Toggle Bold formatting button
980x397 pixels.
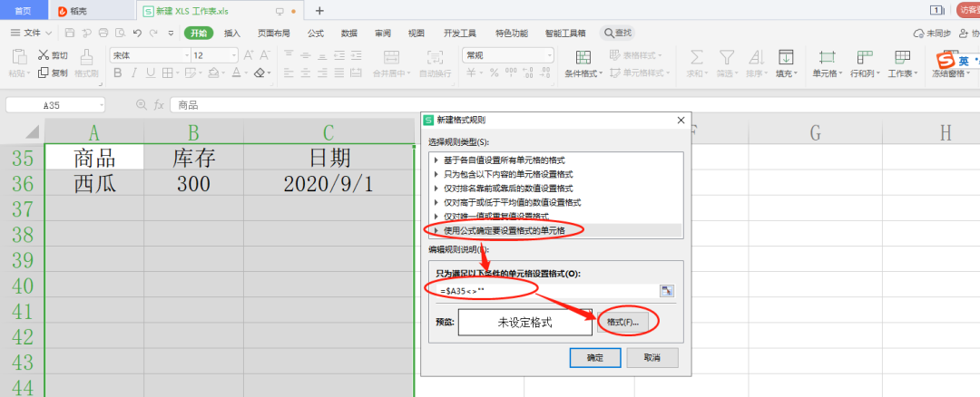(x=116, y=73)
